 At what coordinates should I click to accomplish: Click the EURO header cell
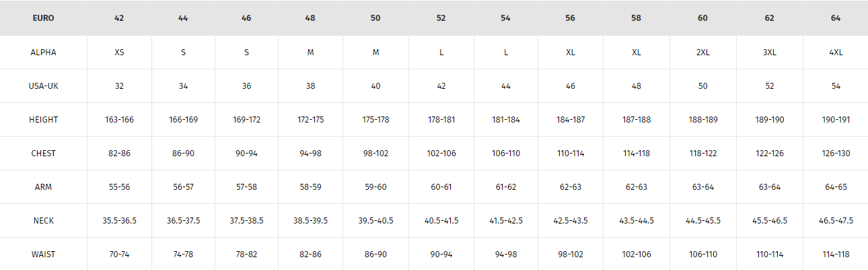click(x=43, y=18)
